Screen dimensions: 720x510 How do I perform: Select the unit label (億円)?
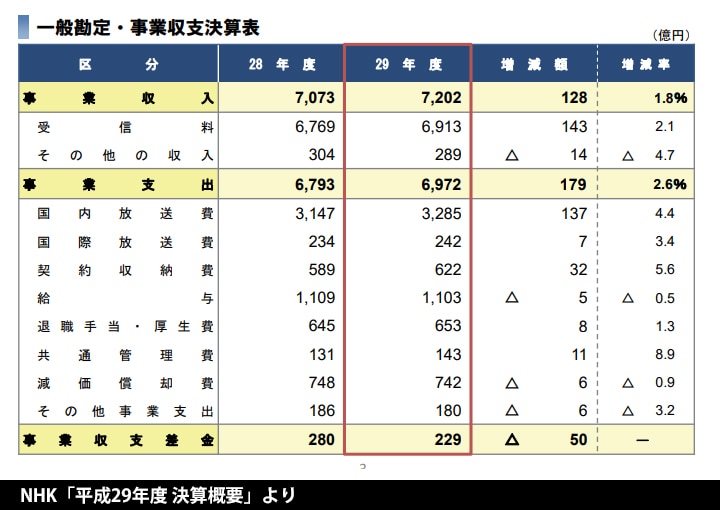click(x=671, y=35)
